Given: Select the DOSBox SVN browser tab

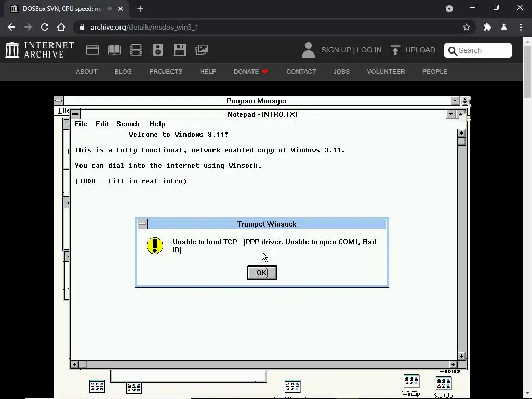Looking at the screenshot, I should coord(66,9).
